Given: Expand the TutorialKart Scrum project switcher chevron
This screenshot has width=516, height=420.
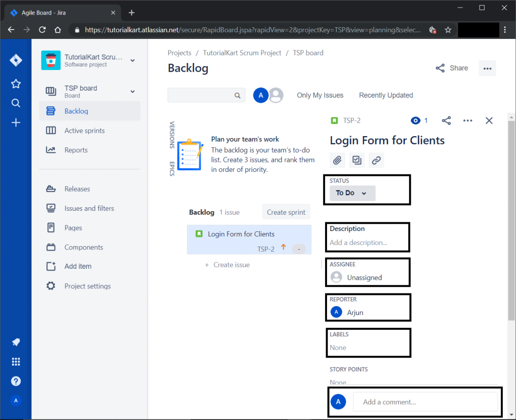Looking at the screenshot, I should click(x=133, y=60).
